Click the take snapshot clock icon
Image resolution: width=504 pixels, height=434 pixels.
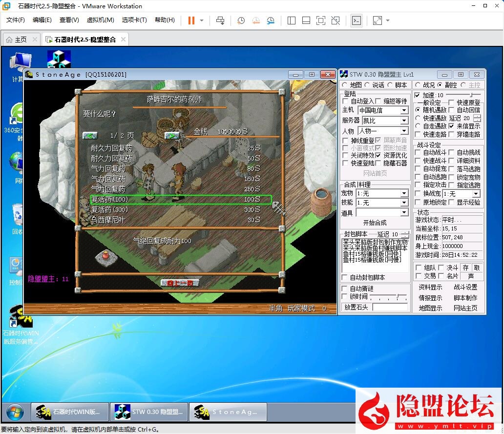[x=241, y=21]
